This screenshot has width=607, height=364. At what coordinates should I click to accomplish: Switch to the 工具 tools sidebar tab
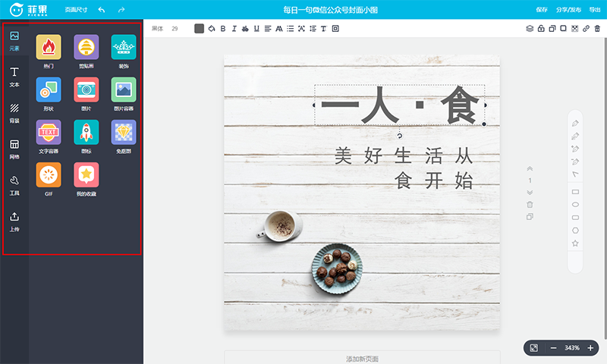tap(14, 186)
